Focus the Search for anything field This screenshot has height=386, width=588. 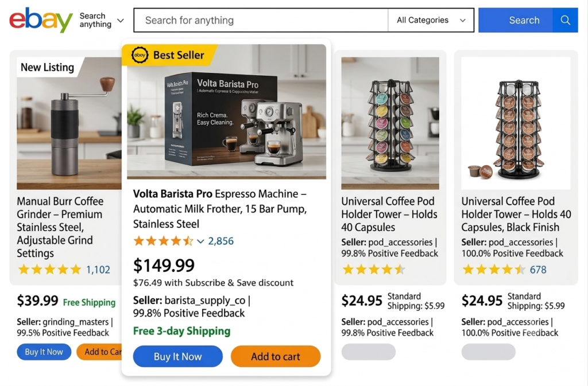click(x=261, y=20)
